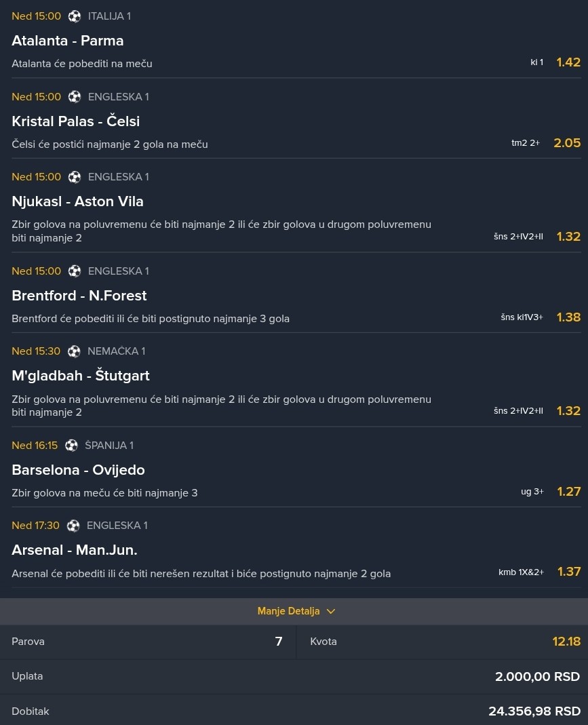The width and height of the screenshot is (588, 725).
Task: Open Arsenal - Man.Jun. match
Action: 75,550
